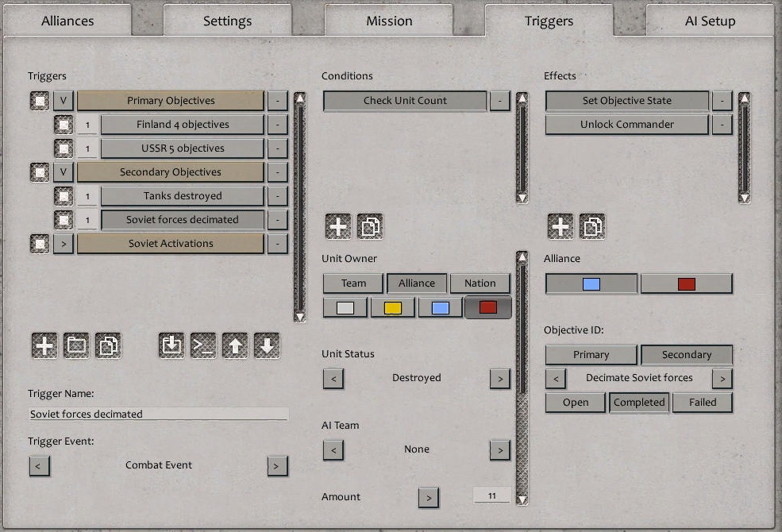Choose Primary objective type
The width and height of the screenshot is (782, 532).
click(591, 354)
